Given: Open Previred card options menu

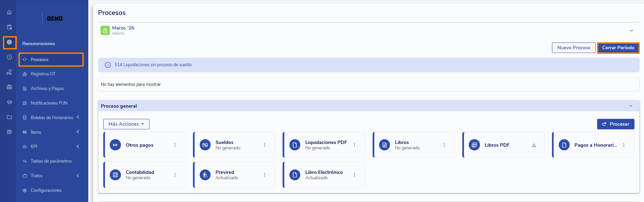Looking at the screenshot, I should (265, 175).
